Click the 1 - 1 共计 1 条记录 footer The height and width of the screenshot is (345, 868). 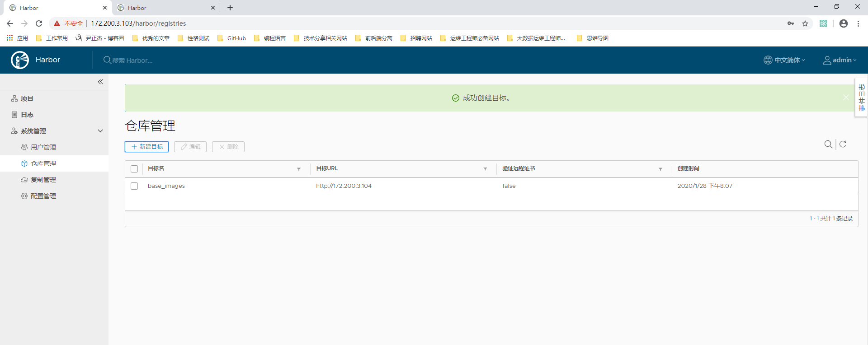coord(831,219)
